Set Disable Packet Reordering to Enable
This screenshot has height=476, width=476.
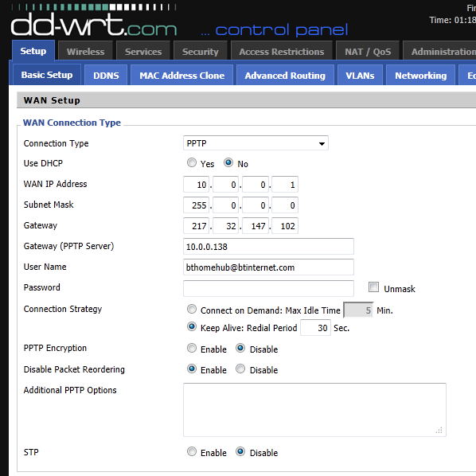pos(192,369)
